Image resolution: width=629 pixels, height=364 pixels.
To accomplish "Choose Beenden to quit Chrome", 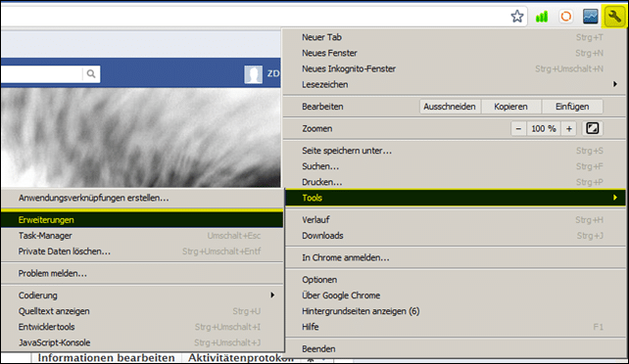I will (455, 348).
